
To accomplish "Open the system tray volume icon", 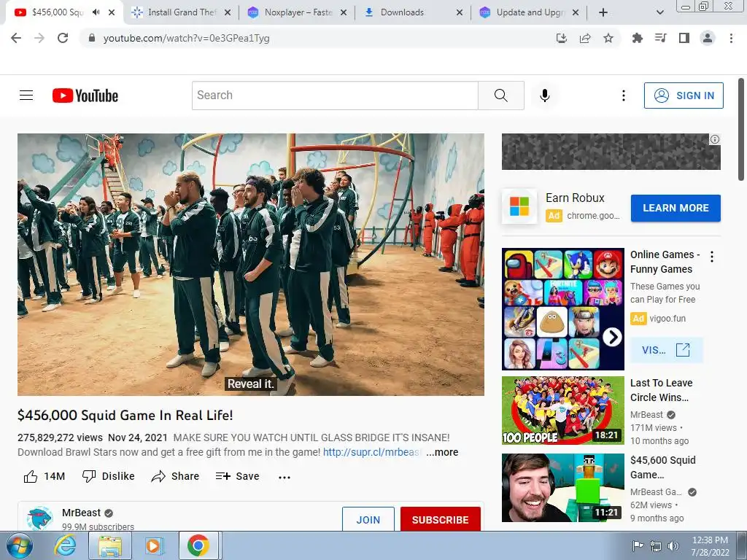I will (673, 546).
